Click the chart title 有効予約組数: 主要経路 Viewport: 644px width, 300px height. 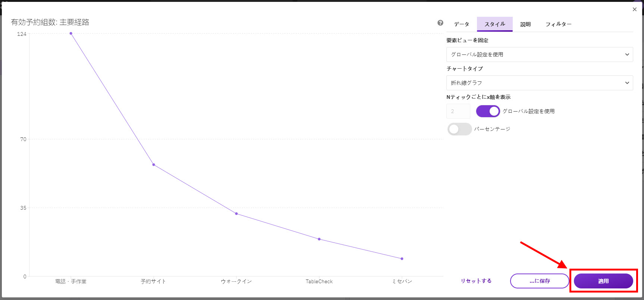(x=50, y=22)
